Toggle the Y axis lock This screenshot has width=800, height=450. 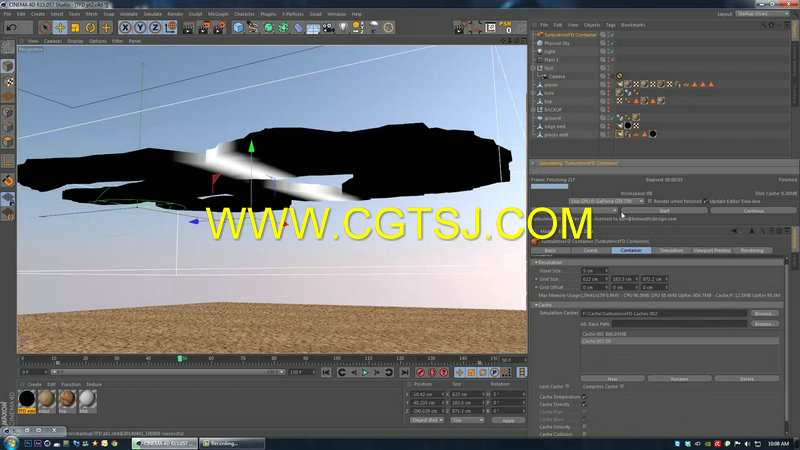tap(140, 28)
